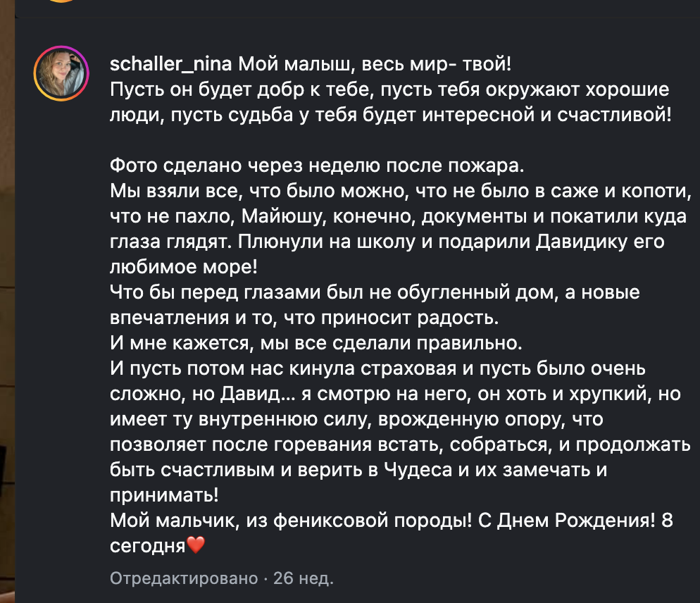This screenshot has height=603, width=700.
Task: Click the word 'страховая' in the caption
Action: (x=408, y=368)
